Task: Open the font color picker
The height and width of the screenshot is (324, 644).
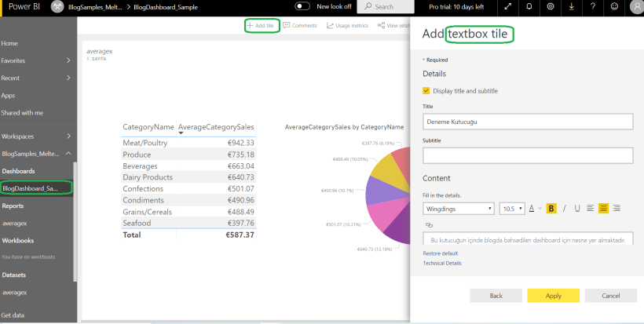Action: pos(533,209)
